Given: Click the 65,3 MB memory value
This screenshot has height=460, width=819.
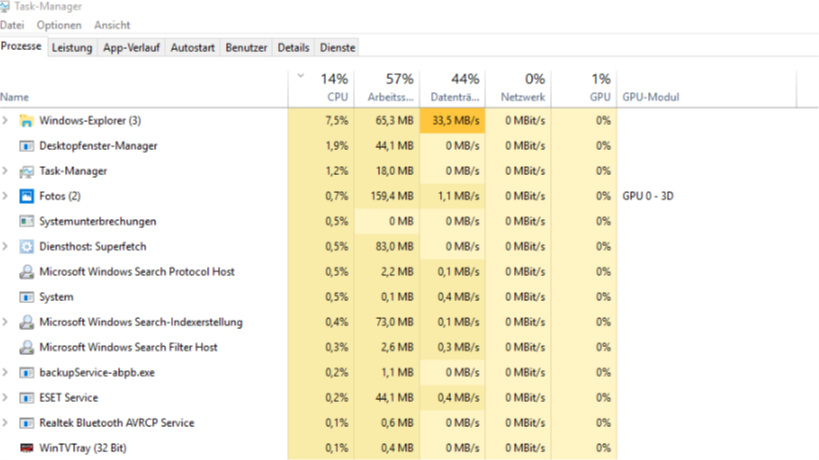Looking at the screenshot, I should [x=394, y=121].
